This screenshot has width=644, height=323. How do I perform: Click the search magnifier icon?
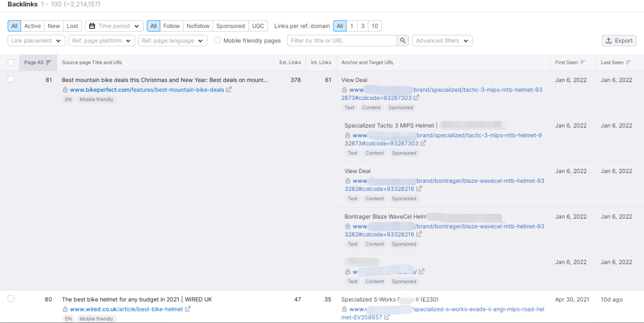(403, 41)
